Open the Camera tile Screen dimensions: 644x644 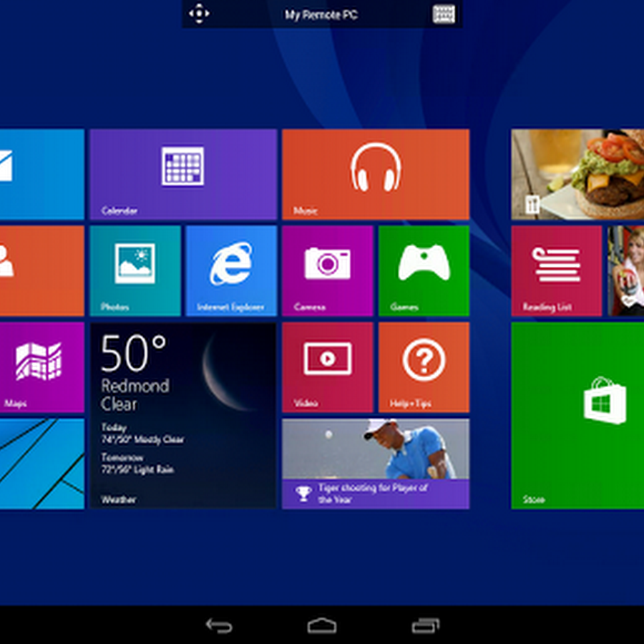(x=327, y=270)
